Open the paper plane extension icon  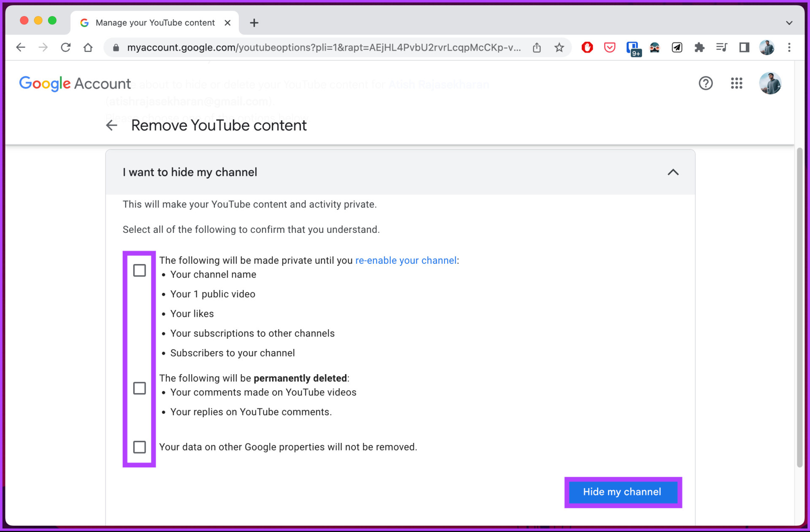click(677, 47)
